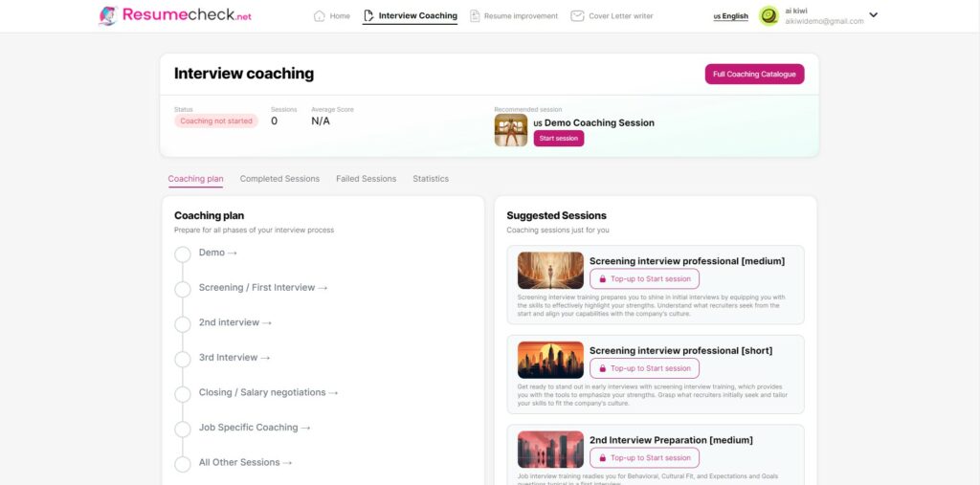This screenshot has width=980, height=485.
Task: Click the Suggested Sessions heading
Action: pyautogui.click(x=556, y=215)
